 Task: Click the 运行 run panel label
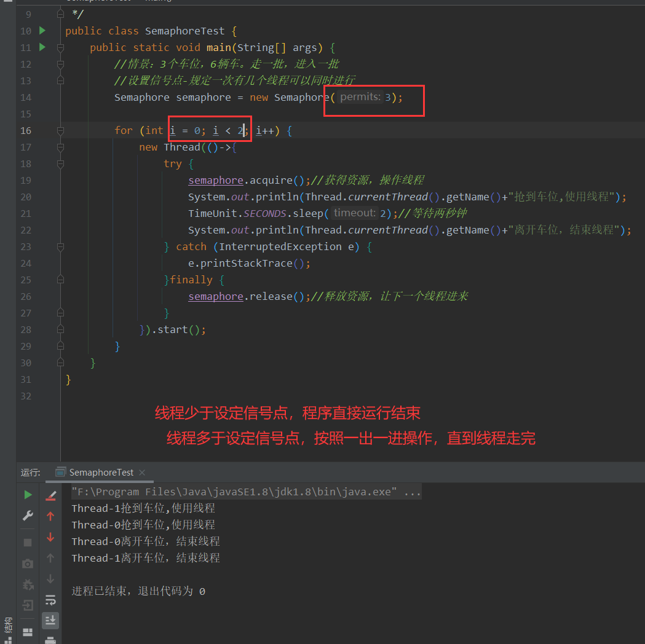pos(31,473)
